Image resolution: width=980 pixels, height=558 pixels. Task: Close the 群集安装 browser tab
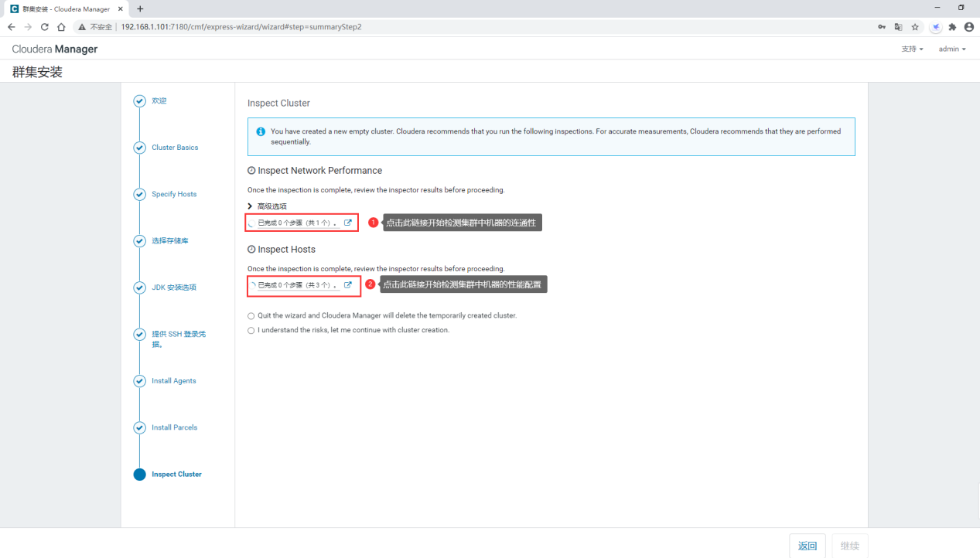pyautogui.click(x=120, y=9)
